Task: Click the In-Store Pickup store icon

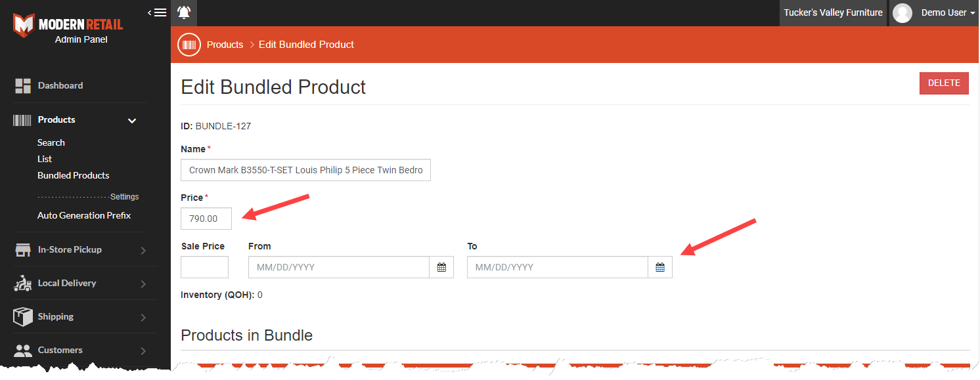Action: (23, 250)
